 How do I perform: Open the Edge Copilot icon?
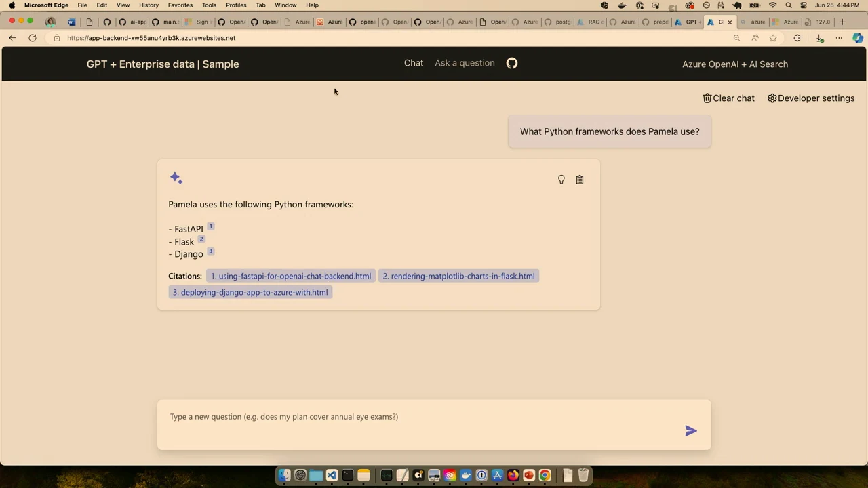pyautogui.click(x=858, y=38)
